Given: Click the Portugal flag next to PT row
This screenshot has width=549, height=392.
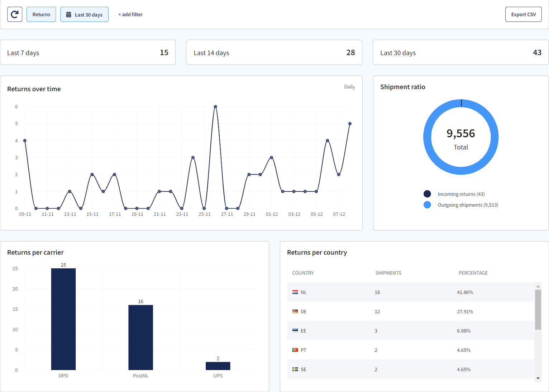Looking at the screenshot, I should 295,350.
